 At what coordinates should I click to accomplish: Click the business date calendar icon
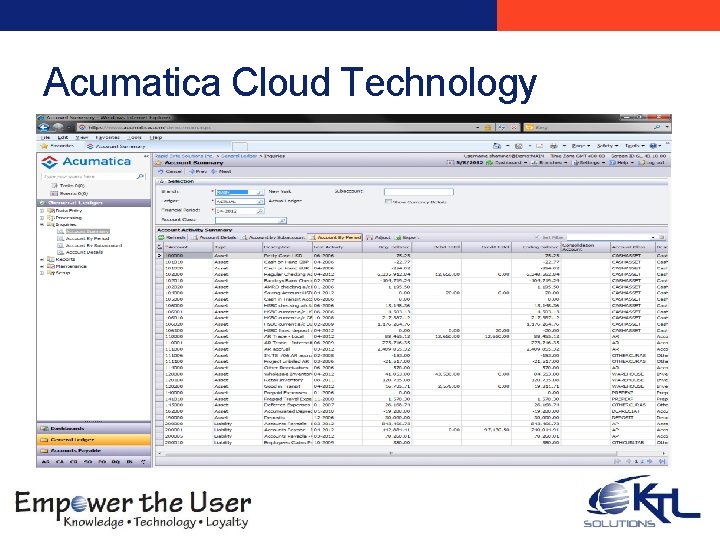coord(450,163)
